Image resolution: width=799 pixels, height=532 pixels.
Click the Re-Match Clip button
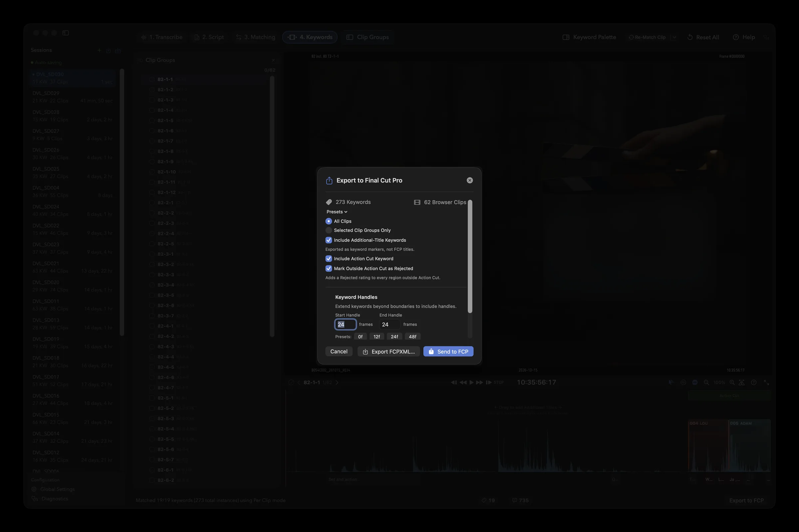[647, 37]
